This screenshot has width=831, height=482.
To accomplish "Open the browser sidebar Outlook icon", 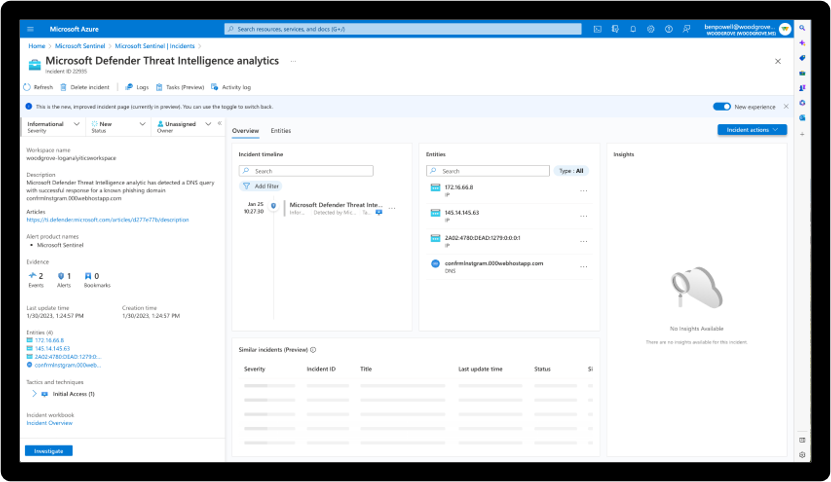I will 802,118.
